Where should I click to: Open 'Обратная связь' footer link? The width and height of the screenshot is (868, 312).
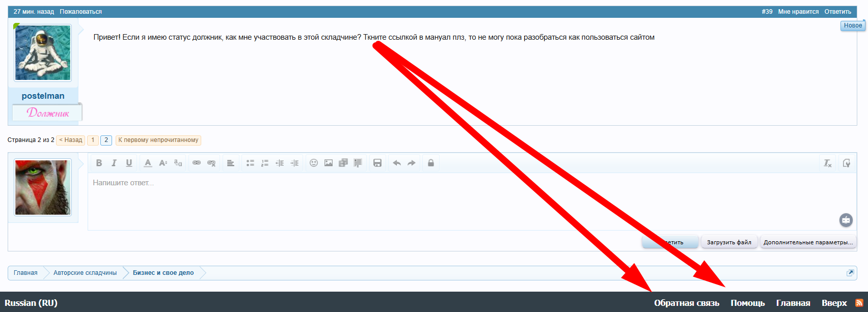(687, 303)
